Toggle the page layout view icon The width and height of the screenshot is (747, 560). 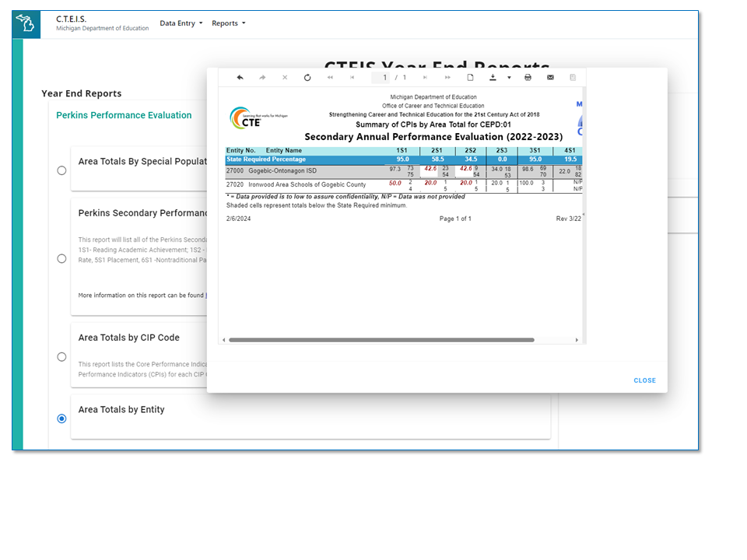point(470,78)
